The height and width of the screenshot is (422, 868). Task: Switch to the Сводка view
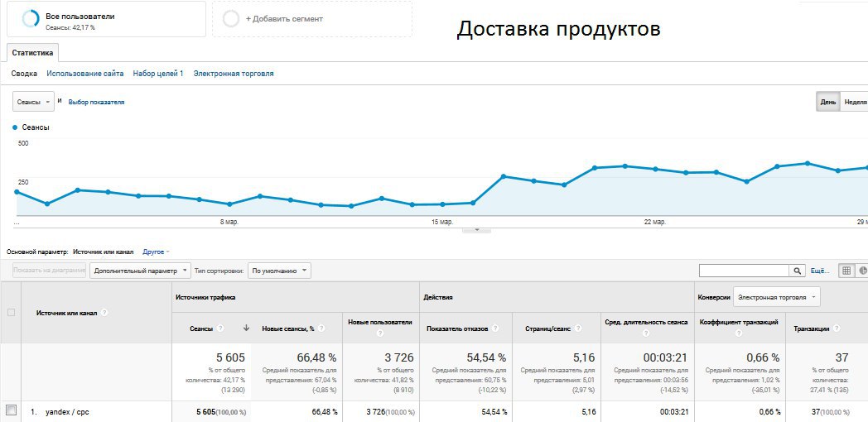tap(24, 74)
